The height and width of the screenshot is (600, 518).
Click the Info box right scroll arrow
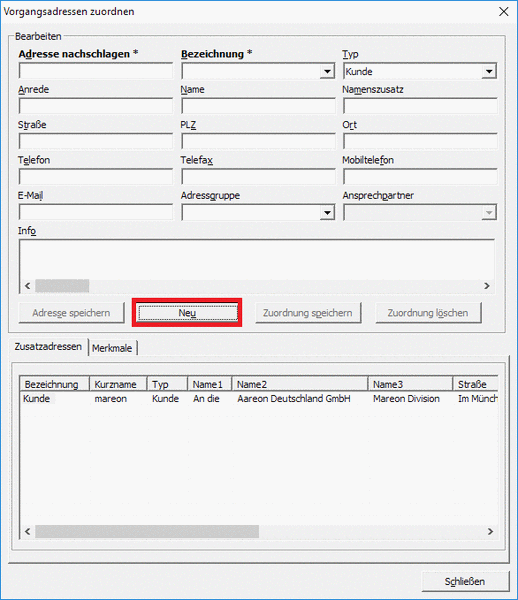487,286
